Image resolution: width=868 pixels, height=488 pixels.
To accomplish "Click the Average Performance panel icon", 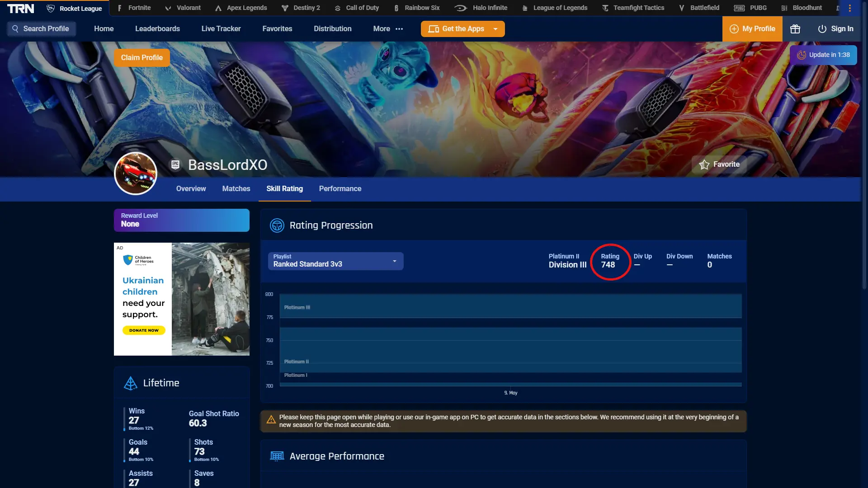I will pyautogui.click(x=276, y=456).
